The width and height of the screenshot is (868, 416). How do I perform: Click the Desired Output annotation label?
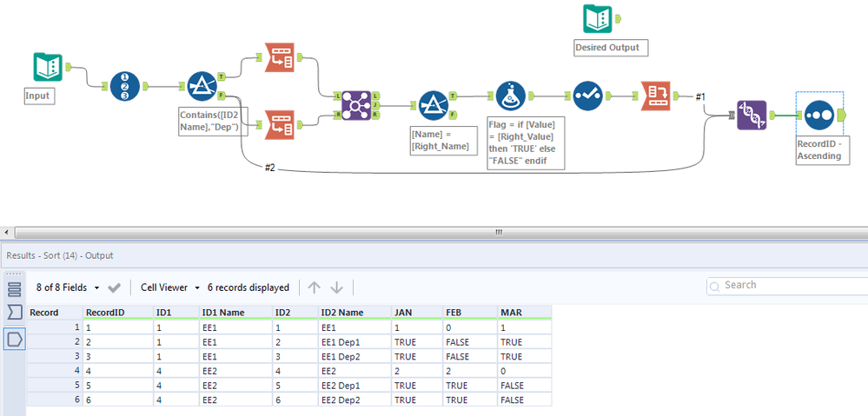click(611, 48)
